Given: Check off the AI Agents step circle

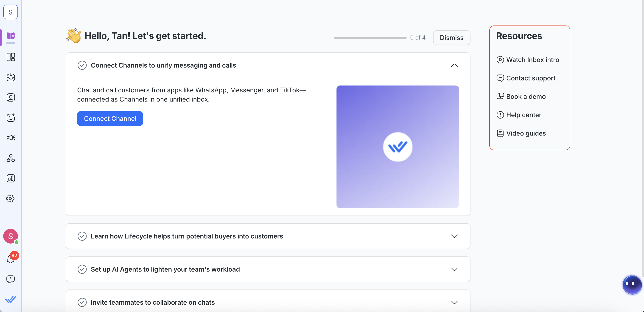Looking at the screenshot, I should click(82, 269).
